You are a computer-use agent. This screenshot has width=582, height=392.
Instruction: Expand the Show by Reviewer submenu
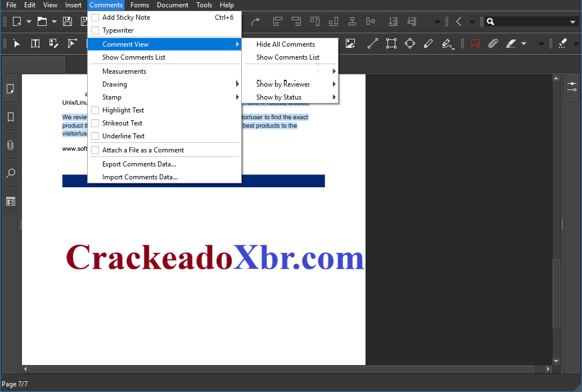pyautogui.click(x=283, y=84)
